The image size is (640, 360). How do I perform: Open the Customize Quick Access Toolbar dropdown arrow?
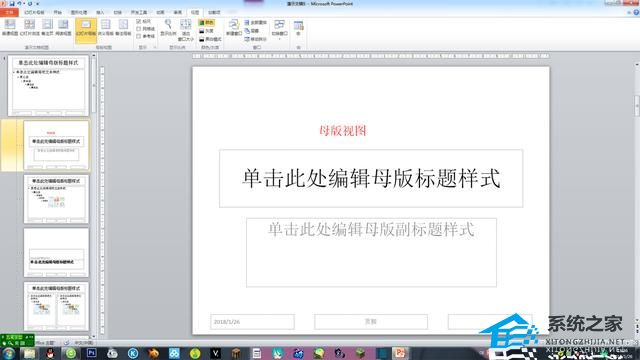(37, 4)
